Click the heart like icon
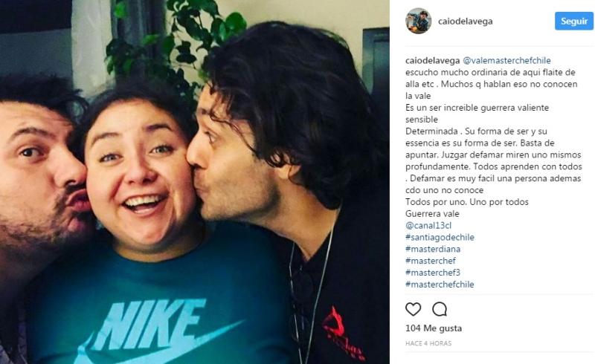Screen dimensions: 595x364 point(413,309)
